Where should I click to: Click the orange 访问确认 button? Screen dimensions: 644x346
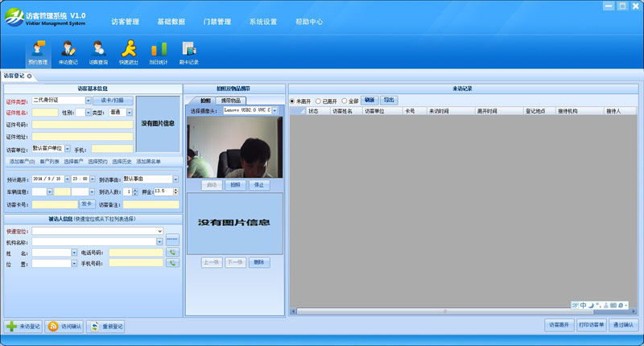[64, 327]
